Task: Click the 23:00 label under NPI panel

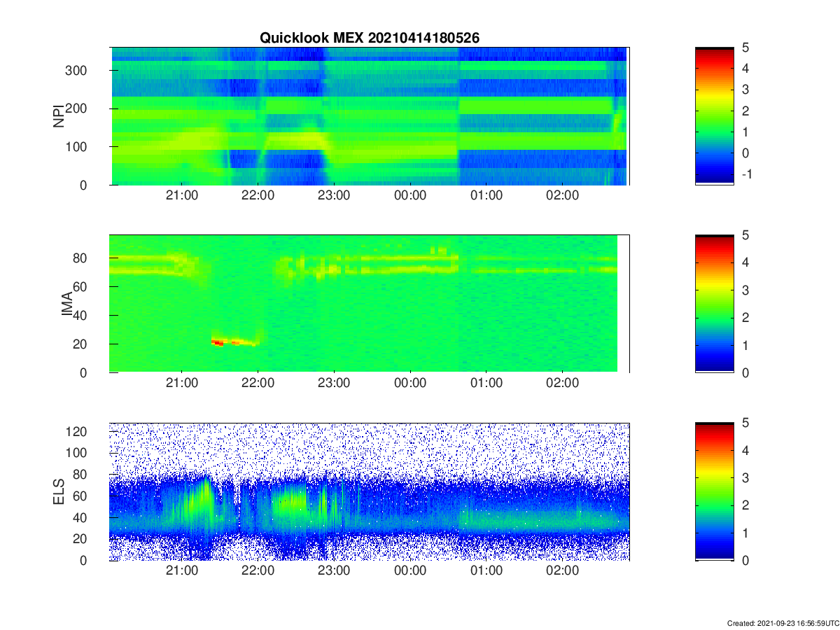Action: click(x=334, y=195)
